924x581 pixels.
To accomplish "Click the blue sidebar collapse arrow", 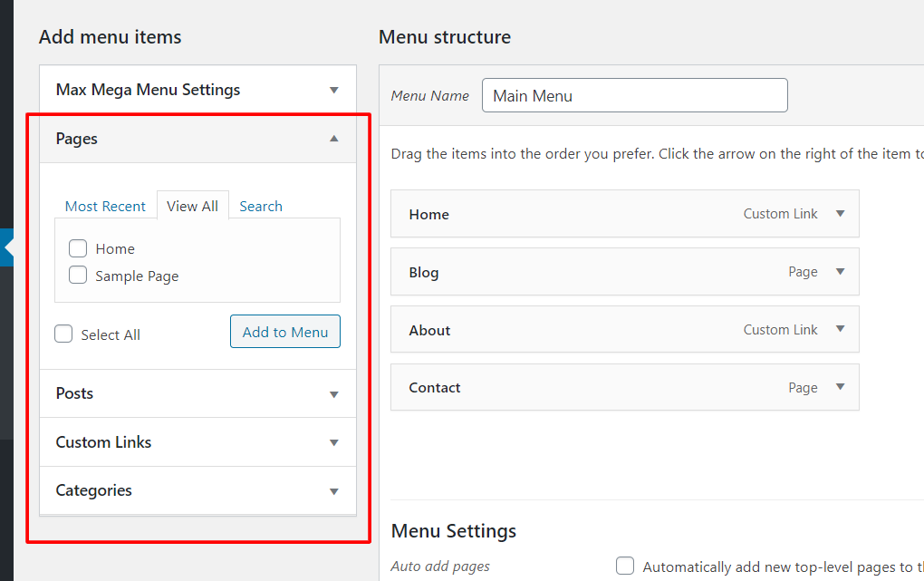I will point(7,247).
